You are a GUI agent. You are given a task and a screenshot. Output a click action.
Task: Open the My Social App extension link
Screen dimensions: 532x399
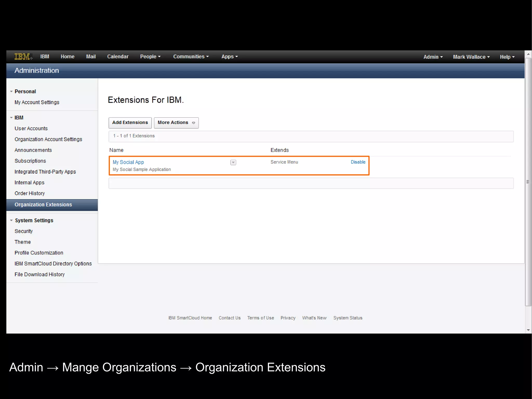click(x=128, y=162)
